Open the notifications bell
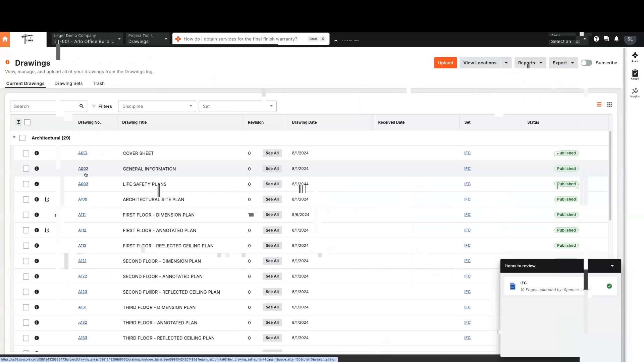Screen dimensions: 644x362 tap(616, 39)
